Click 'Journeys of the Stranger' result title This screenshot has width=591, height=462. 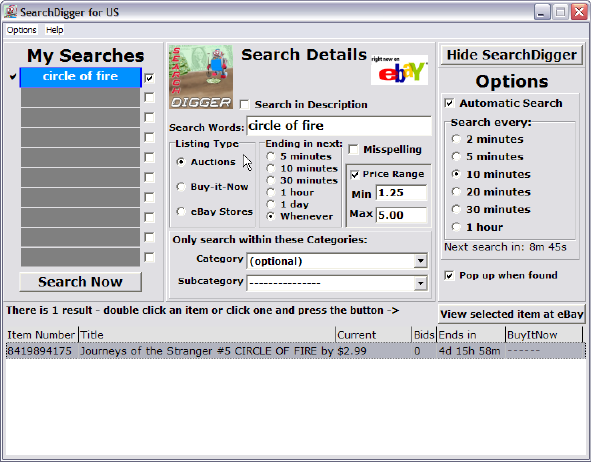pyautogui.click(x=207, y=351)
